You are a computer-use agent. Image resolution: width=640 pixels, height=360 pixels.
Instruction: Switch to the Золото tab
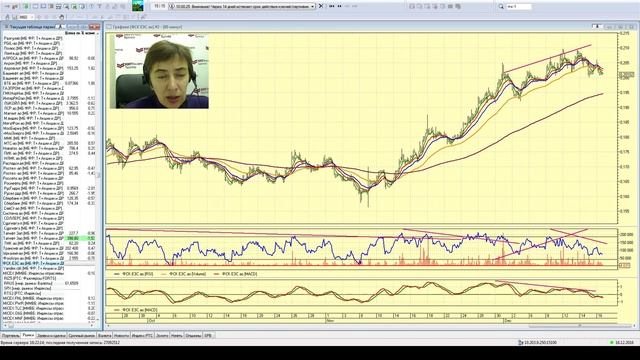tap(162, 336)
